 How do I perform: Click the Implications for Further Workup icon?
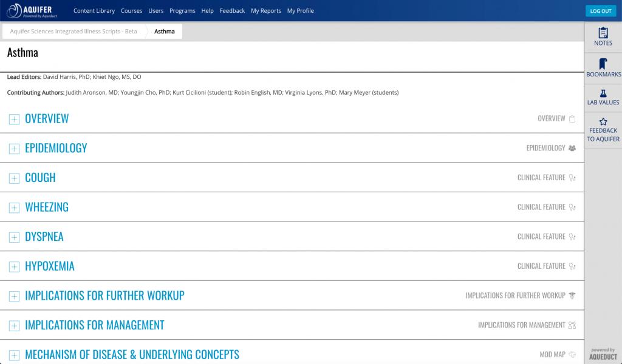coord(572,295)
